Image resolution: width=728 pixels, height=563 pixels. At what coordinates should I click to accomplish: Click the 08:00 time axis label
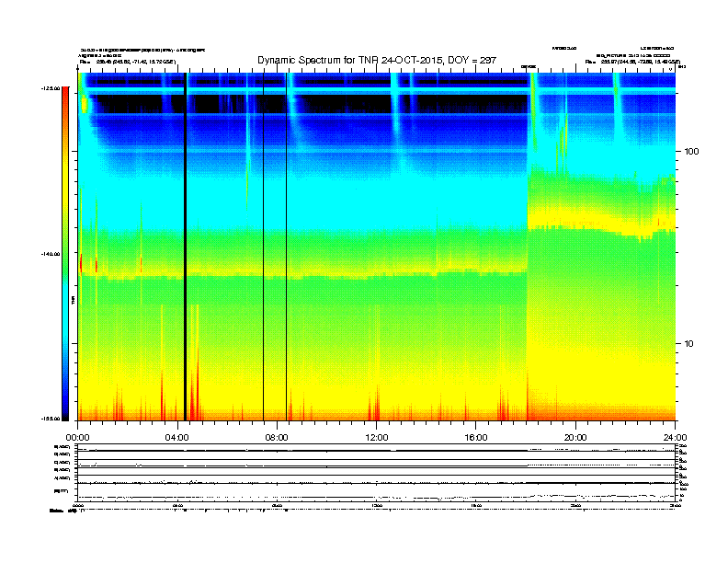tap(277, 438)
